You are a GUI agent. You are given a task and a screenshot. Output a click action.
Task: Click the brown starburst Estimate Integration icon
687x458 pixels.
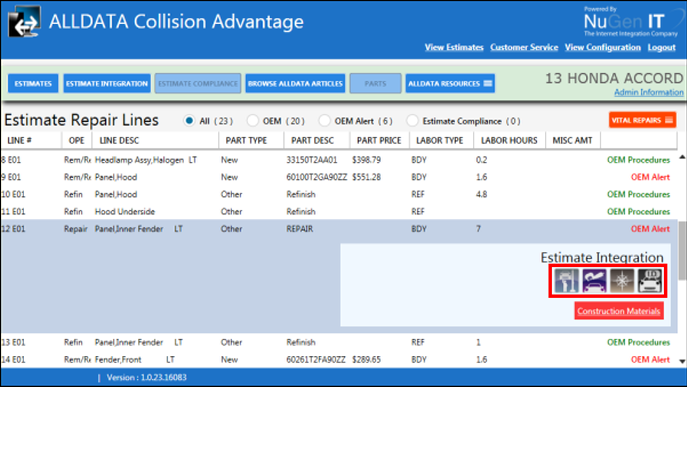[x=621, y=282]
